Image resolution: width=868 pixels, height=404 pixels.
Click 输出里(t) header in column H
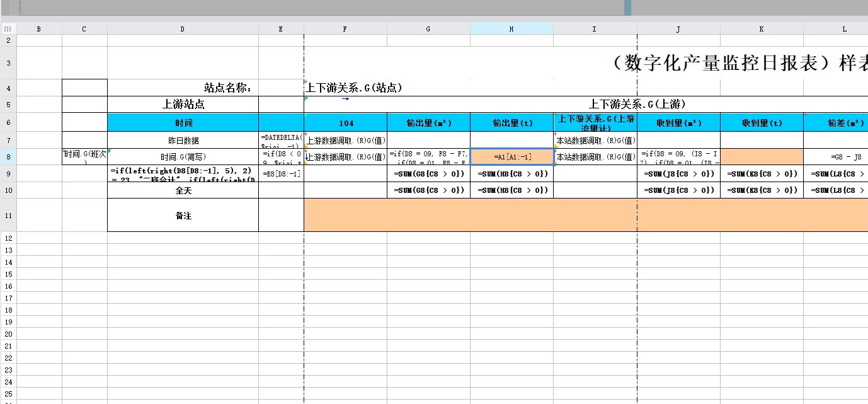511,122
